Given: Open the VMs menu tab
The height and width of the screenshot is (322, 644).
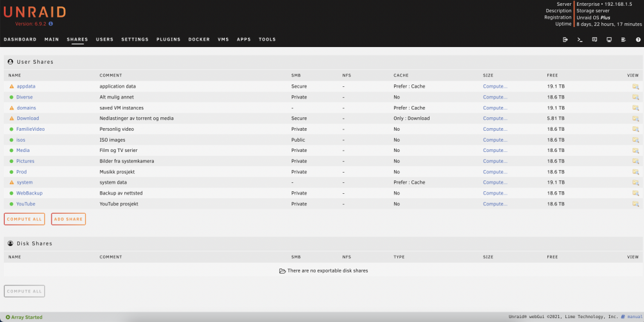Looking at the screenshot, I should [223, 39].
